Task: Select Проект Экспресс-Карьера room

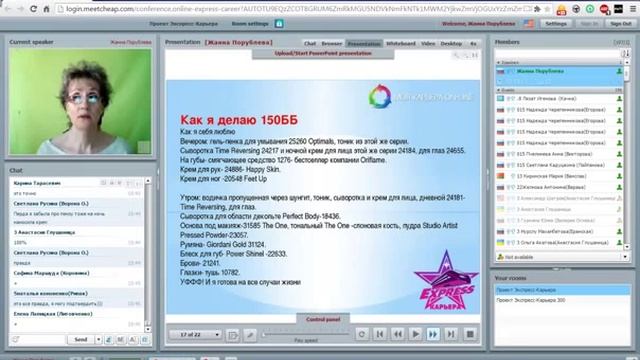Action: coord(562,290)
